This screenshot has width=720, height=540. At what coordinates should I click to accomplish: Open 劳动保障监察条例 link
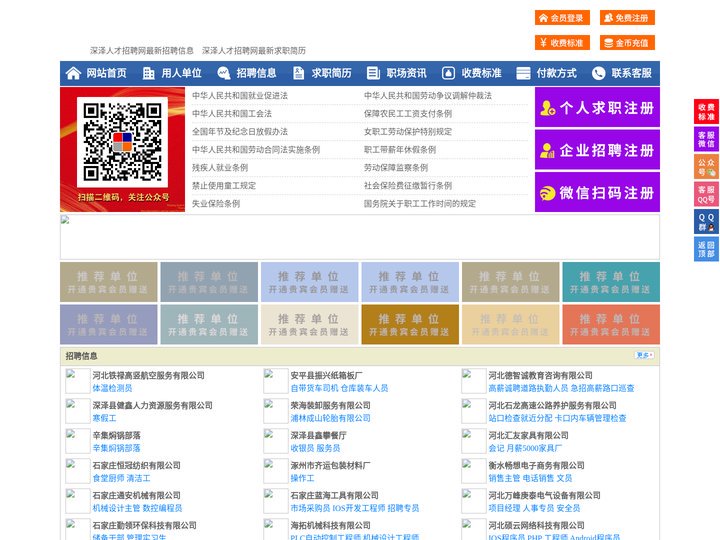pyautogui.click(x=396, y=167)
